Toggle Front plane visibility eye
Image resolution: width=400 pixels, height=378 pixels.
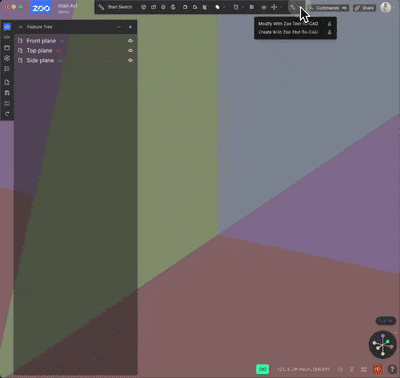click(x=130, y=41)
